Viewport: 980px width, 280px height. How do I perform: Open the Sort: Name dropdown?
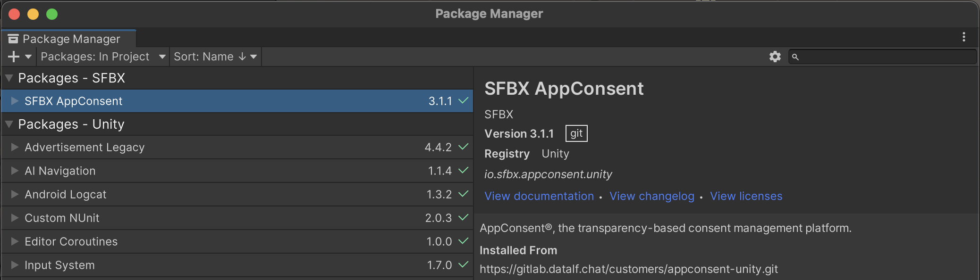(x=215, y=57)
